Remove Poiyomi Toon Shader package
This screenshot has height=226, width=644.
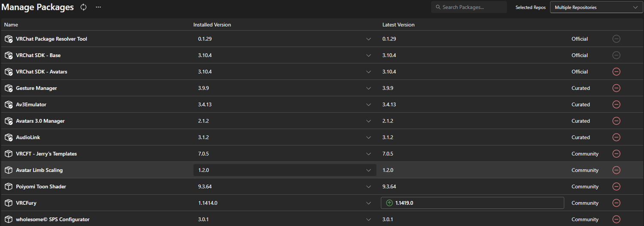(617, 186)
